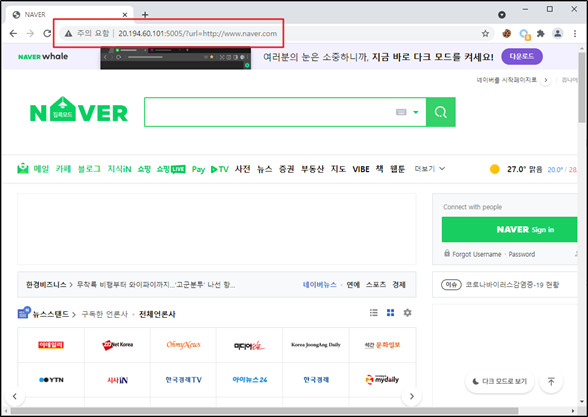Open the 네이버뉴스 link
The height and width of the screenshot is (417, 588).
point(320,285)
